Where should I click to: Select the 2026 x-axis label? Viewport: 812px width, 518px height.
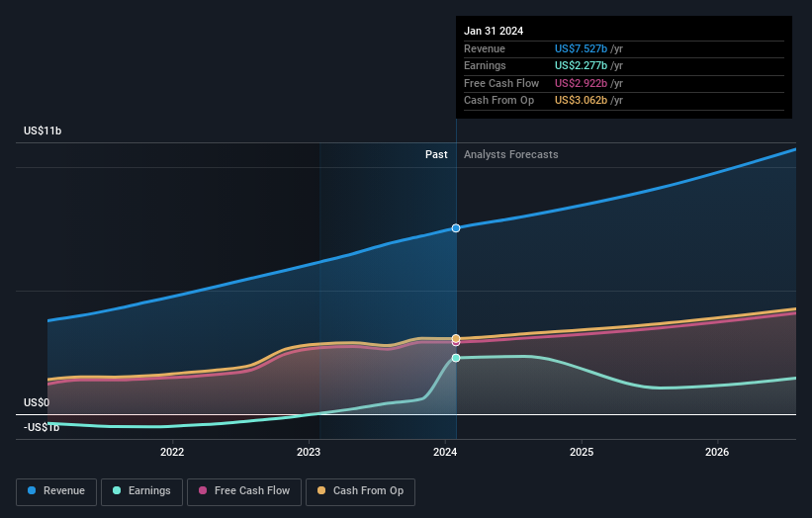[717, 452]
